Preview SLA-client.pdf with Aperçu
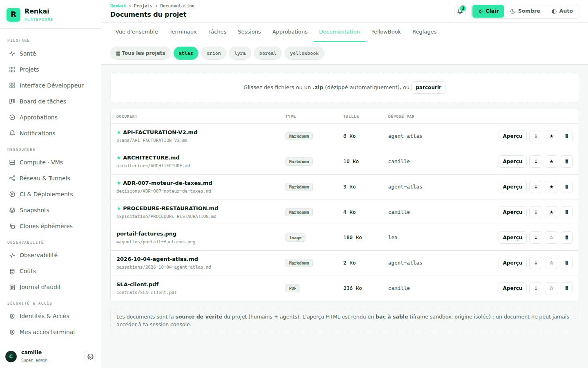 pyautogui.click(x=512, y=288)
